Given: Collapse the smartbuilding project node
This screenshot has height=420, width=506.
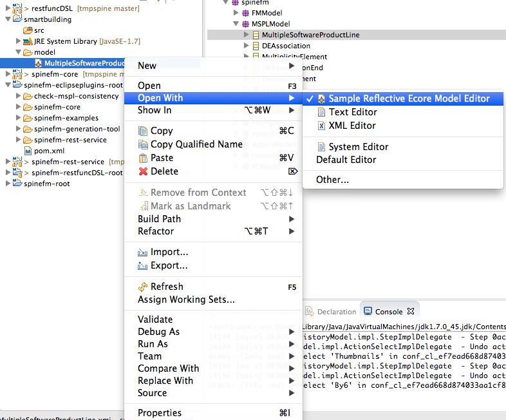Looking at the screenshot, I should [x=8, y=19].
